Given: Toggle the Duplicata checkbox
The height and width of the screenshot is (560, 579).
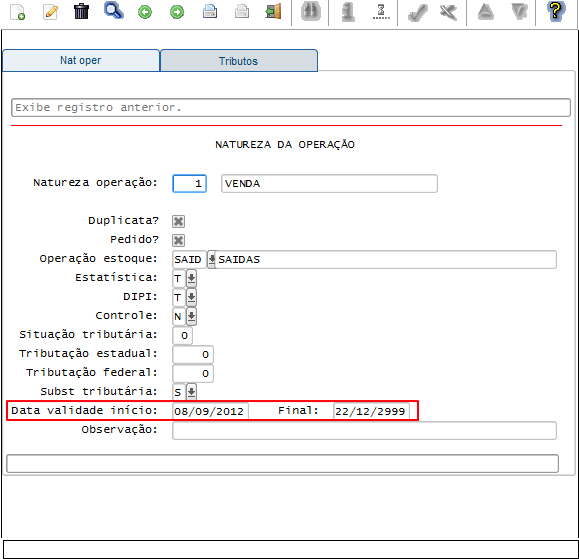Looking at the screenshot, I should [178, 221].
